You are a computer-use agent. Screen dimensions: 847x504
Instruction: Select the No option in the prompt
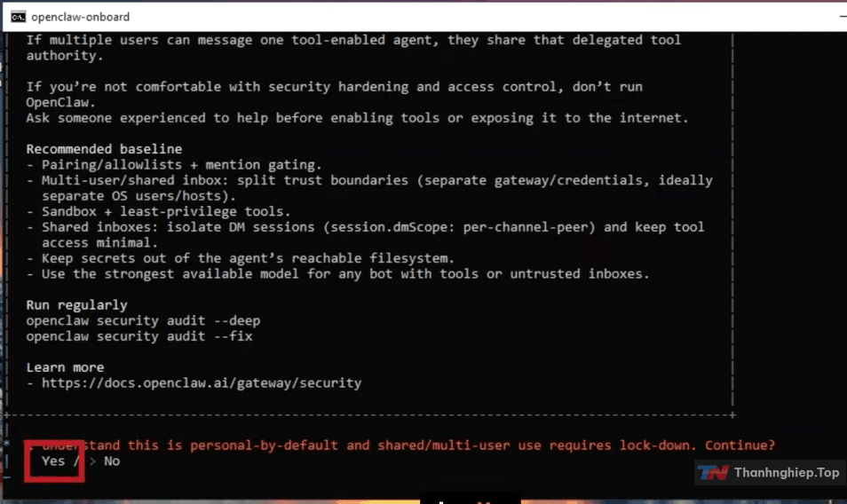pos(112,461)
